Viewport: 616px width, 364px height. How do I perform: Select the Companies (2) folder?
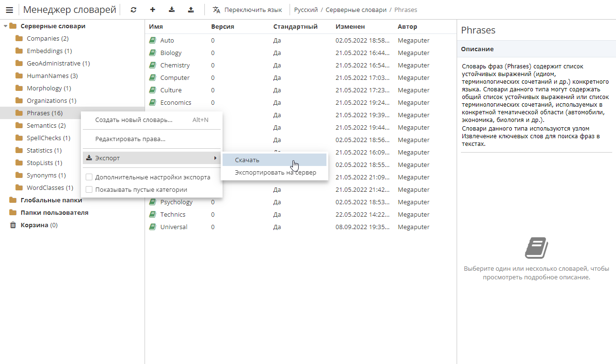point(47,38)
